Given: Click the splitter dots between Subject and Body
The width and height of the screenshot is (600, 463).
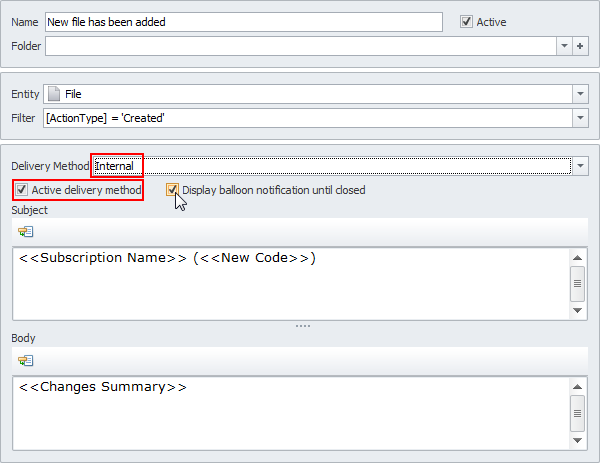Looking at the screenshot, I should 303,326.
